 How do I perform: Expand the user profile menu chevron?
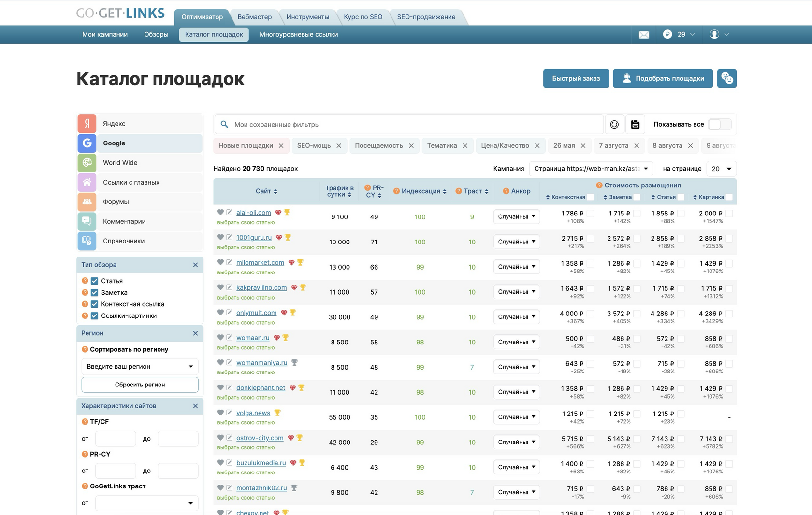click(726, 34)
